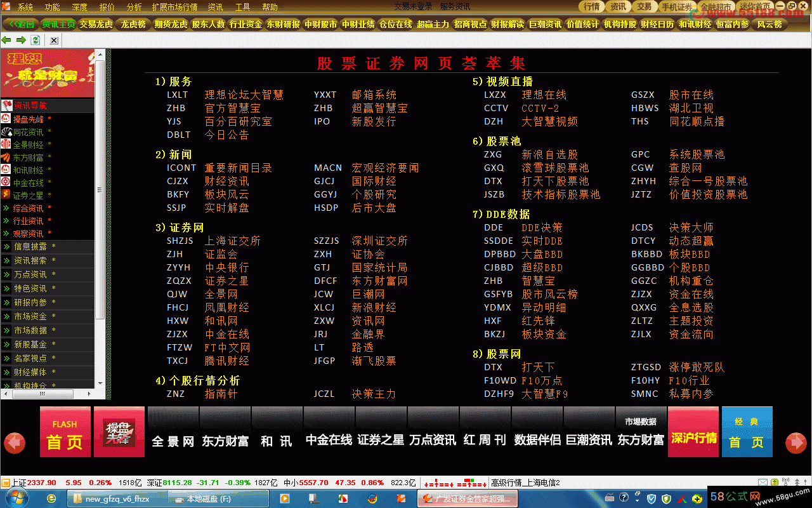Open 东方财富 in left sidebar

(x=29, y=157)
